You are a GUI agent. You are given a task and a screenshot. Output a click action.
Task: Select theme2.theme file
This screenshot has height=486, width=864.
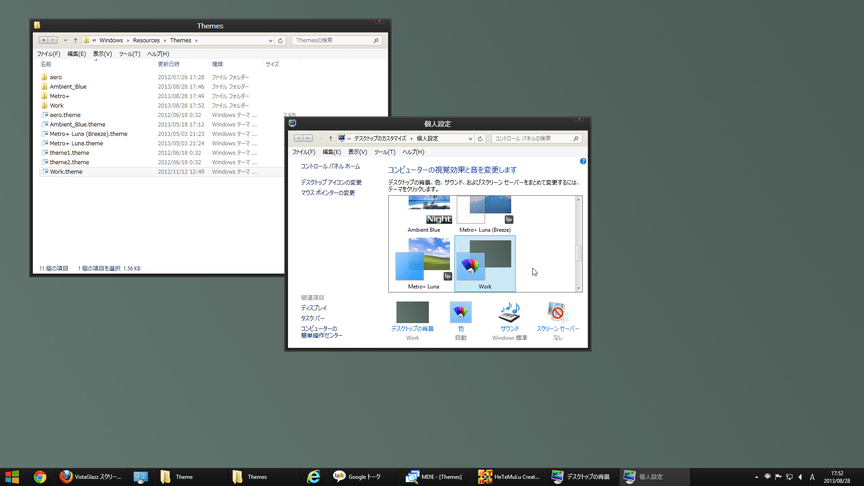pos(69,162)
